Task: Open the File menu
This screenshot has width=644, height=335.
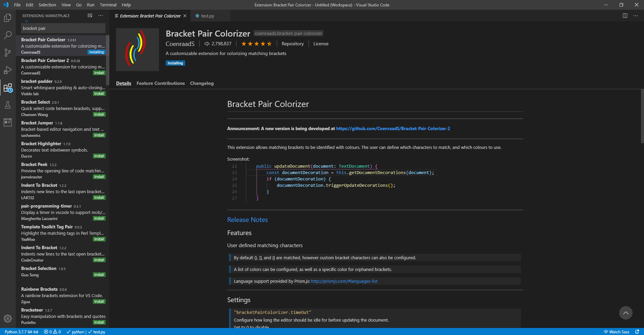Action: 17,5
